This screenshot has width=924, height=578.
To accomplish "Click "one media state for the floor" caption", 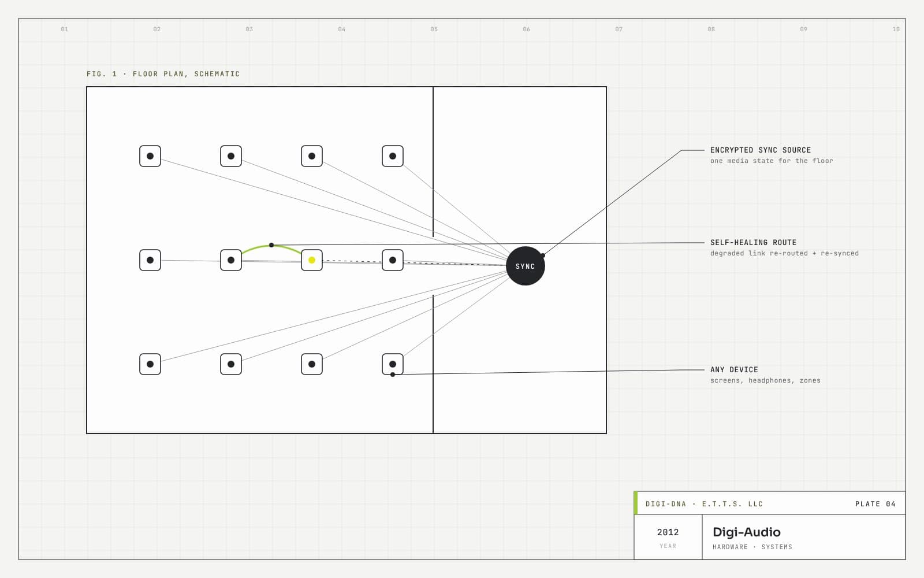I will pos(772,161).
